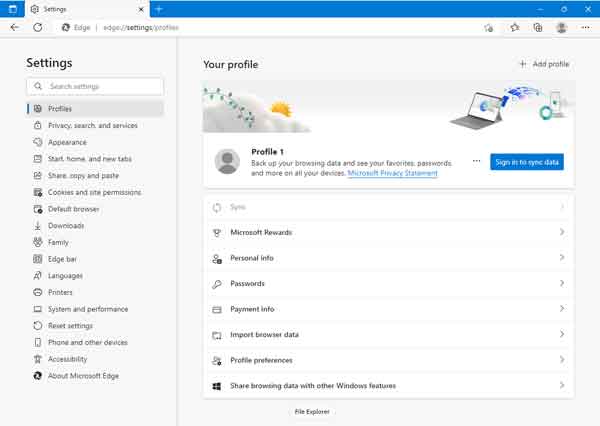
Task: Click the Phone and other devices icon
Action: pos(38,342)
